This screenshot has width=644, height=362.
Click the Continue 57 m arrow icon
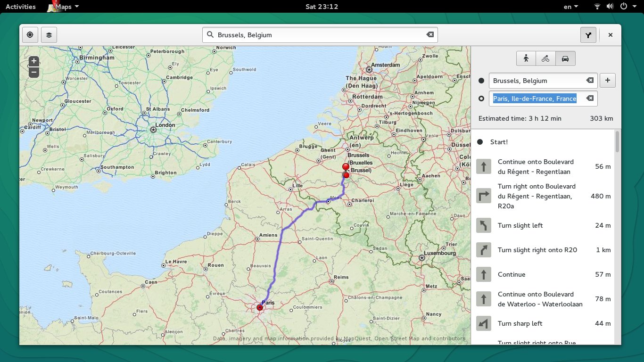[484, 274]
